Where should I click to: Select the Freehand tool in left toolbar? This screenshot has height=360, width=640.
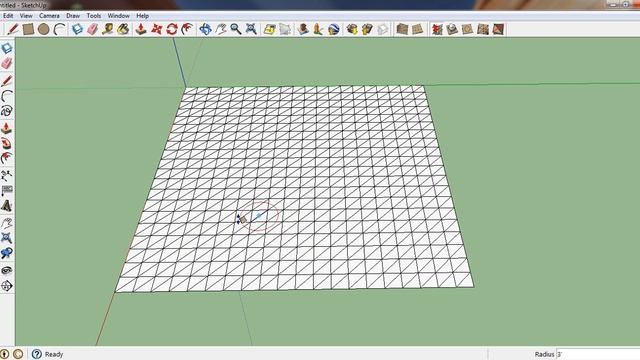[7, 111]
